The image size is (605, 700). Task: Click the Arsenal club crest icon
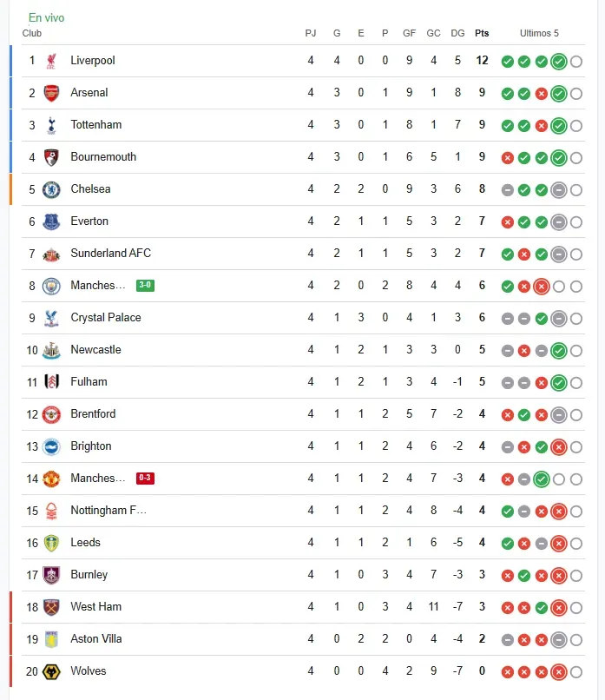click(x=51, y=93)
